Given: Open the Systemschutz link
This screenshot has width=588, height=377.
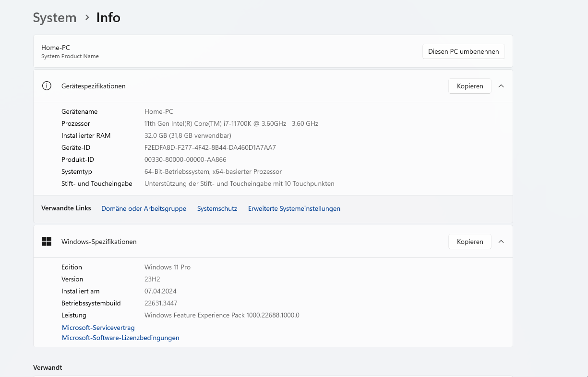Looking at the screenshot, I should point(217,208).
